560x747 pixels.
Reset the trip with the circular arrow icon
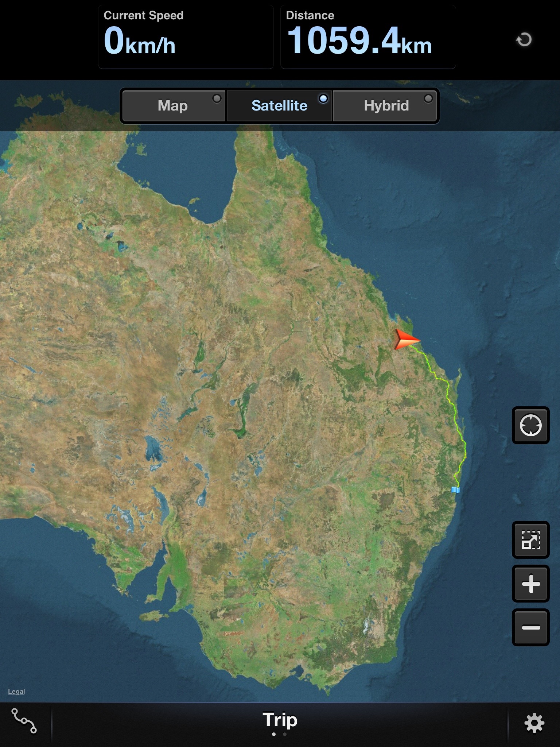point(524,39)
